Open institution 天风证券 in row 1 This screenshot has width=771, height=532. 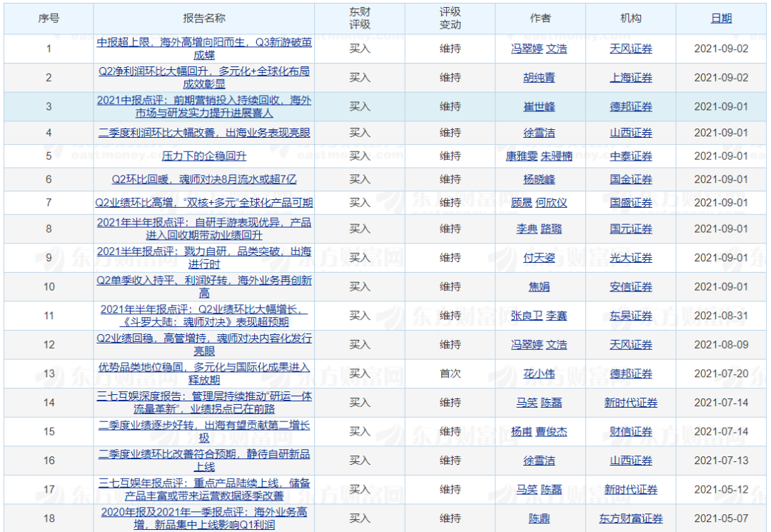coord(631,49)
